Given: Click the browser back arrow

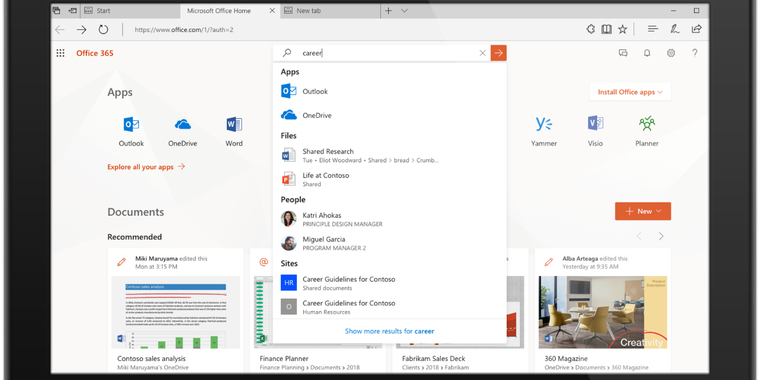Looking at the screenshot, I should (x=60, y=30).
